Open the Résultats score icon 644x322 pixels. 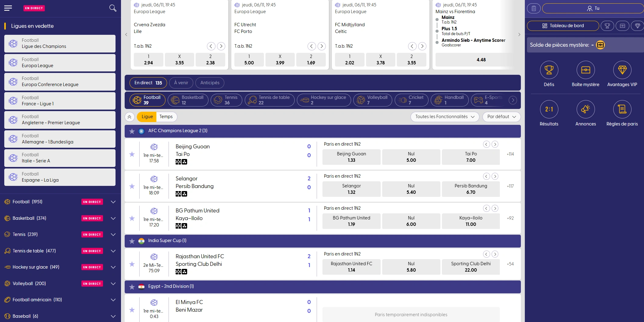pos(549,109)
